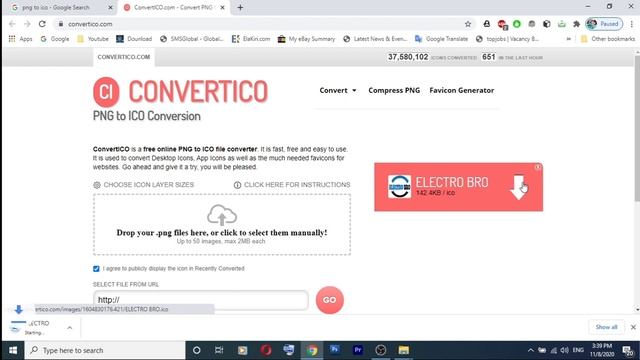Click the browser forward arrow
640x360 pixels.
[27, 24]
